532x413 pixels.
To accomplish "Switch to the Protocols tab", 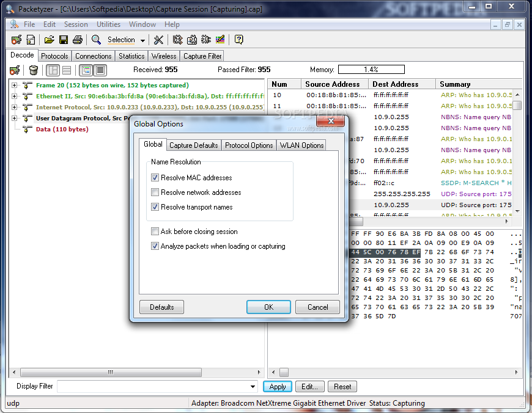I will 54,56.
